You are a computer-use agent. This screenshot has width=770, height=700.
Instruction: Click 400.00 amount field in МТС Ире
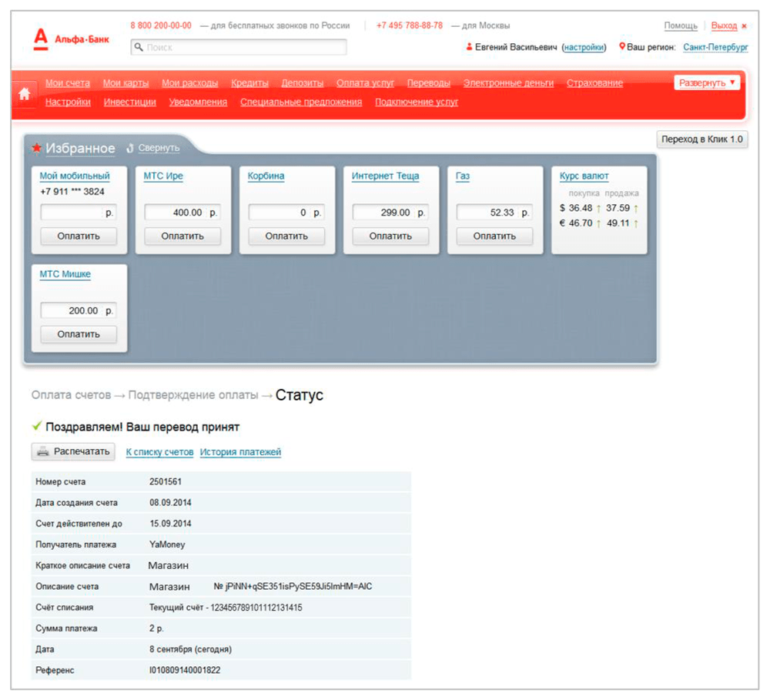[x=182, y=213]
